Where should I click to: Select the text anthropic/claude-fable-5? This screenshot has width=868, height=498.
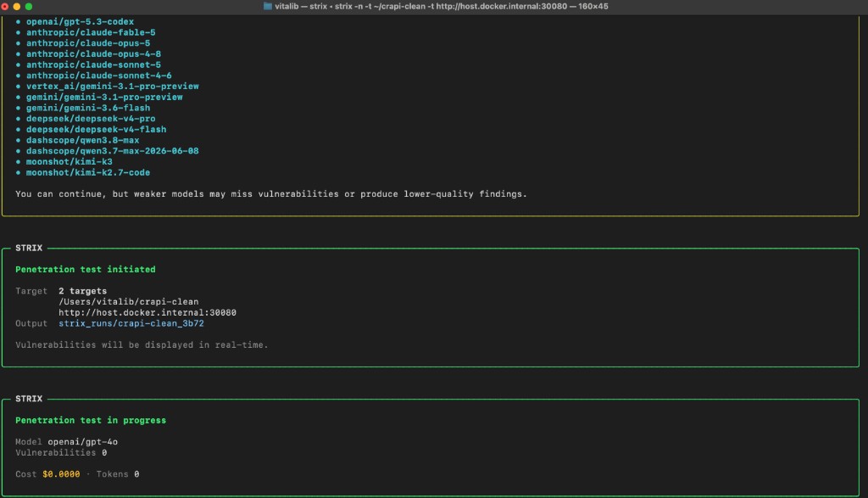[x=91, y=33]
